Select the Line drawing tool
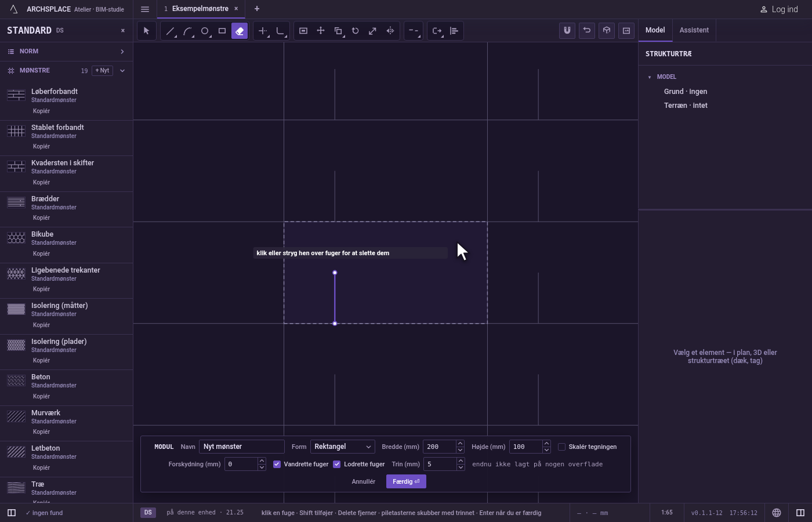The image size is (812, 522). click(170, 31)
